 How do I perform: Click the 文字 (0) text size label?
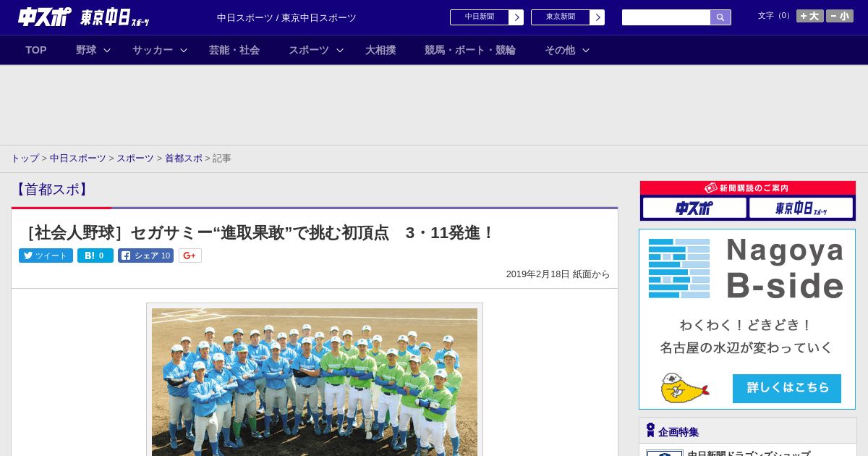[775, 16]
